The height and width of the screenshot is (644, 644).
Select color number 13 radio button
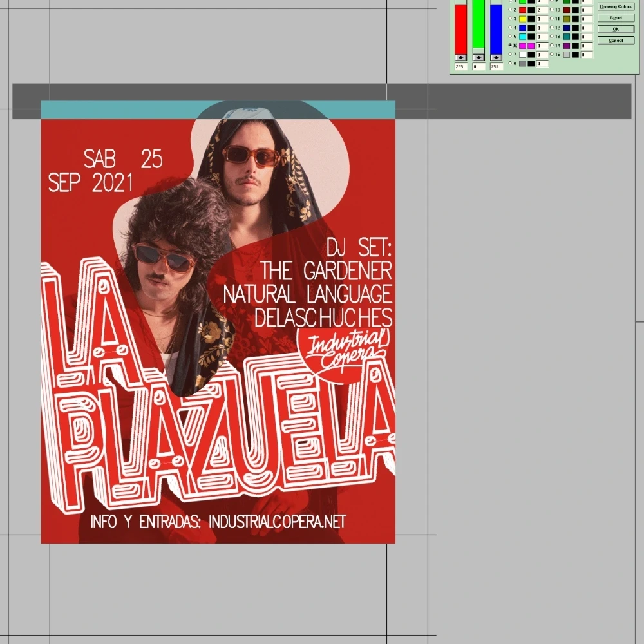click(552, 37)
